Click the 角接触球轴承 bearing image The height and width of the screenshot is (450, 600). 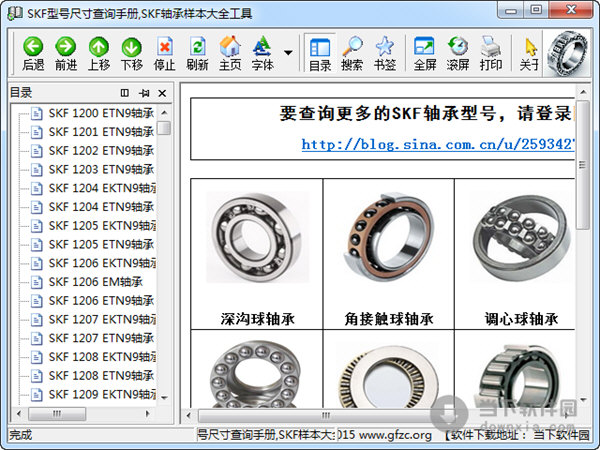tap(389, 237)
